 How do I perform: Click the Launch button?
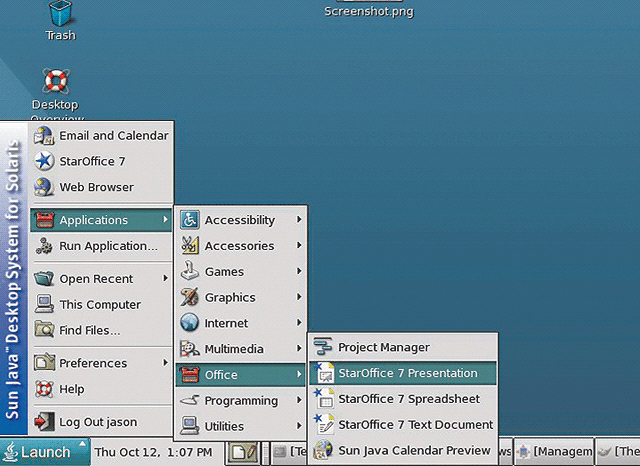pos(45,452)
